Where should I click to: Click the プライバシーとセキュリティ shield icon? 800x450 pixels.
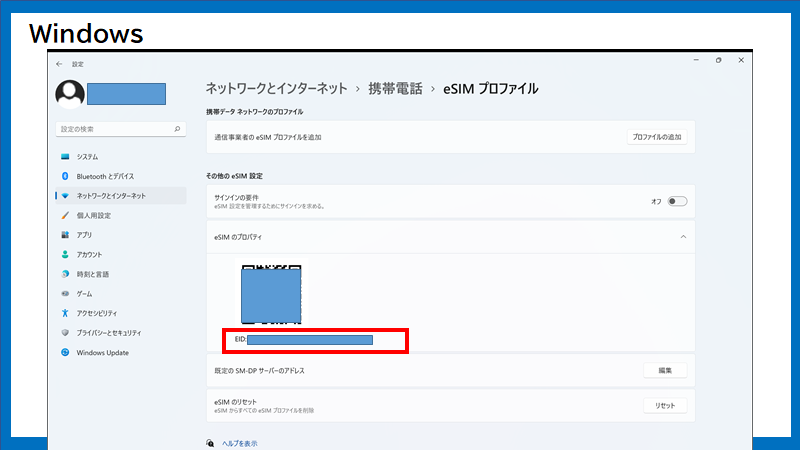click(65, 333)
